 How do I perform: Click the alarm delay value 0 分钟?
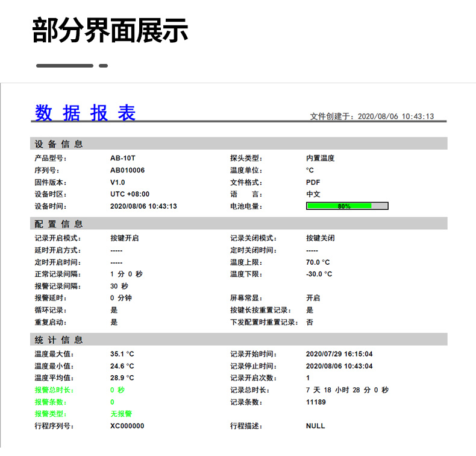pyautogui.click(x=121, y=298)
